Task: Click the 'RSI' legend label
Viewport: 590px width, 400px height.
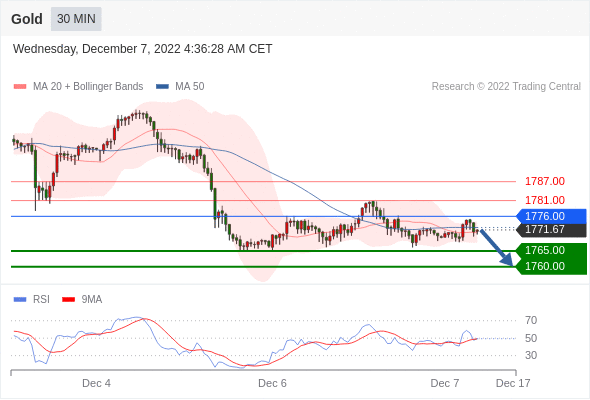Action: coord(41,300)
